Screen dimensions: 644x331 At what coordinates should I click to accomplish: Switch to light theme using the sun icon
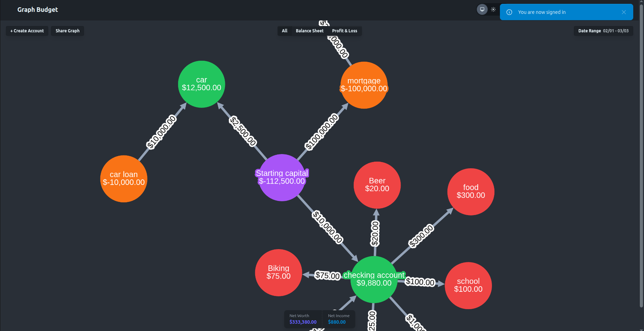click(x=493, y=9)
